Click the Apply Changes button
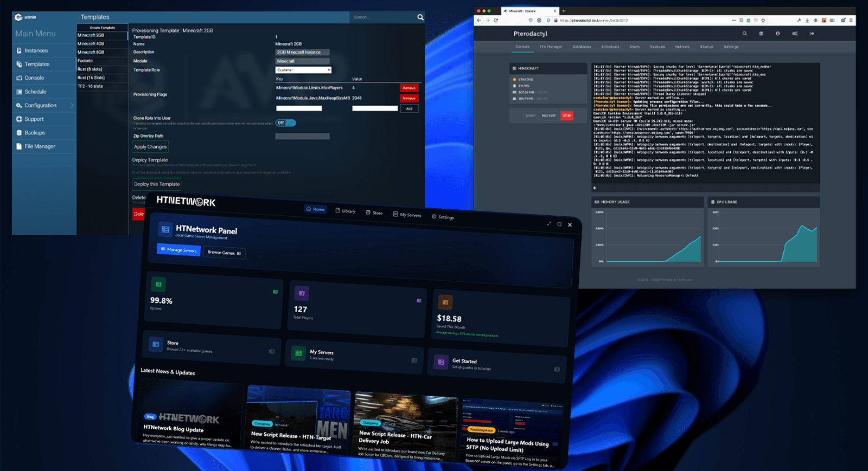Image resolution: width=868 pixels, height=471 pixels. click(150, 147)
